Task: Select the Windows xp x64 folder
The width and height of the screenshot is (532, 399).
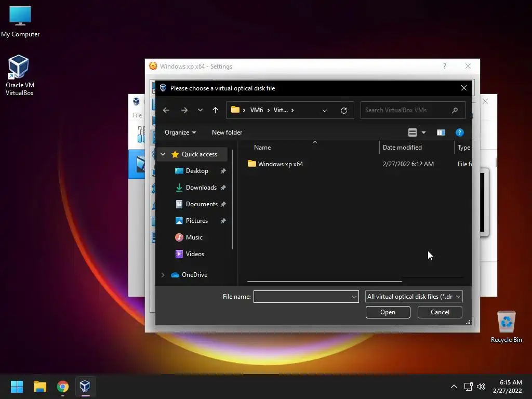Action: pos(280,164)
